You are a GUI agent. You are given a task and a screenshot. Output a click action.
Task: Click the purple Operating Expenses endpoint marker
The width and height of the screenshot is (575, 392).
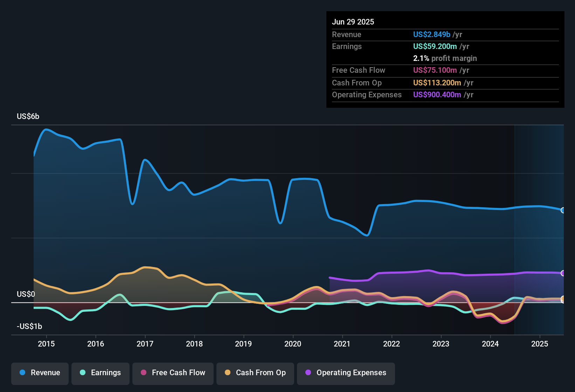click(x=563, y=273)
